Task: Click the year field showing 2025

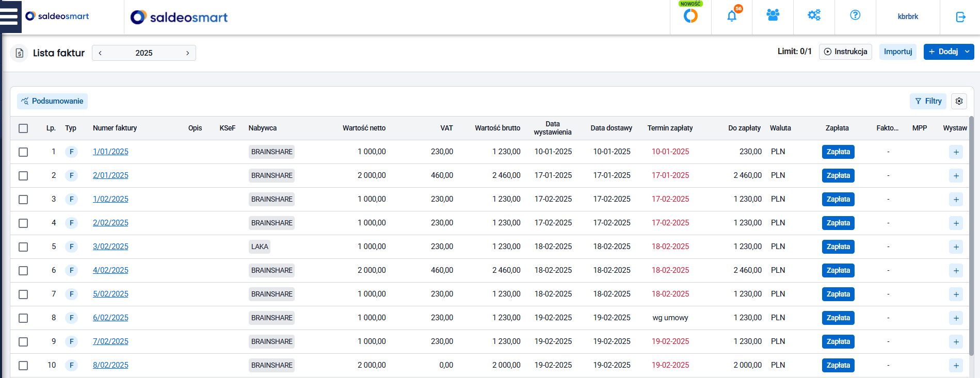Action: [x=144, y=53]
